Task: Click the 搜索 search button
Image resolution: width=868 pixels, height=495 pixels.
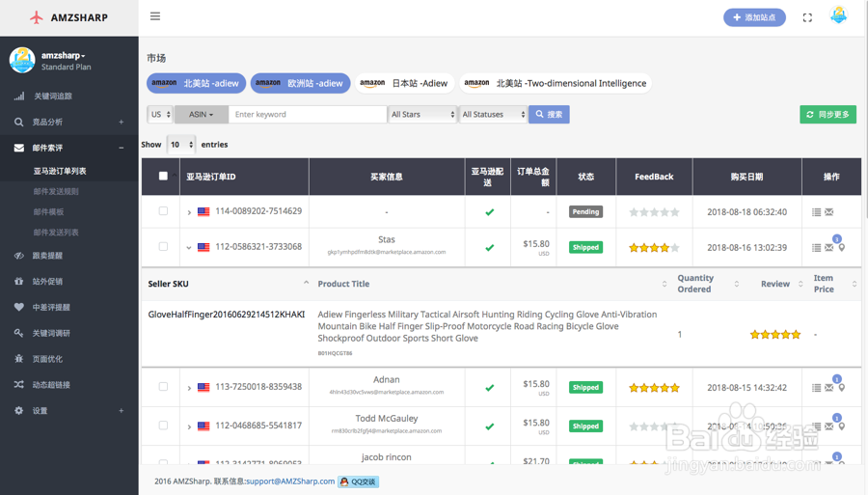Action: click(549, 114)
